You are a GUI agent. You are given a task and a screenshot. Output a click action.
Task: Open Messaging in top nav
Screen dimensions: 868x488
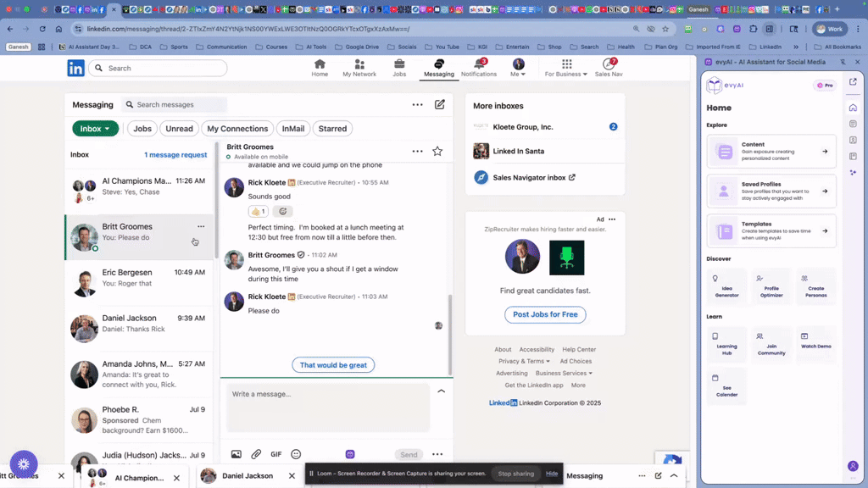coord(439,68)
